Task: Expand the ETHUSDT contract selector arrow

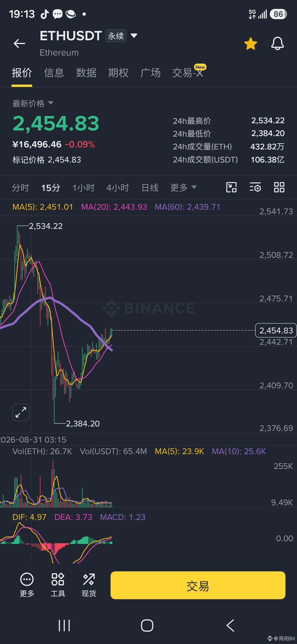Action: pyautogui.click(x=134, y=36)
